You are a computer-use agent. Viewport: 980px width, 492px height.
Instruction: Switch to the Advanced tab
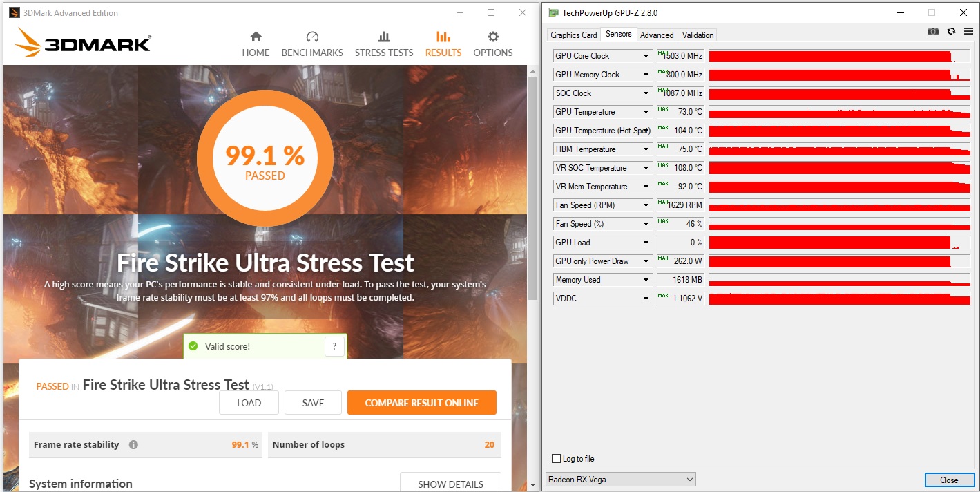pos(657,35)
